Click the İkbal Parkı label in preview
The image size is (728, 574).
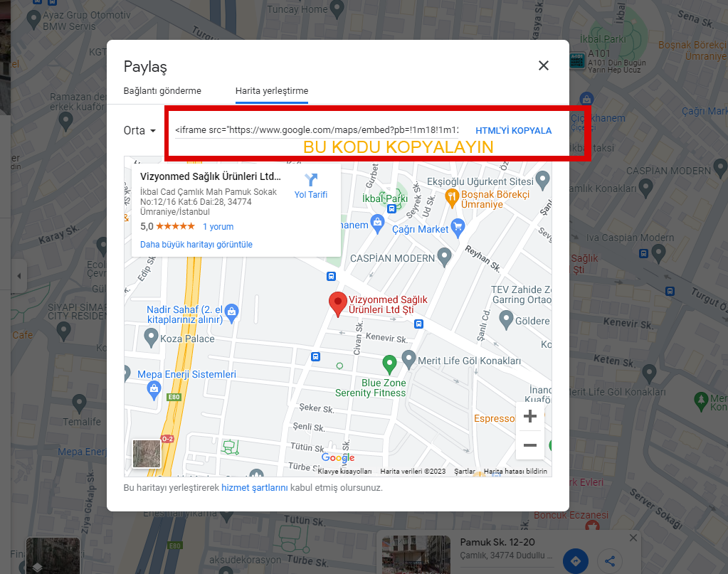click(385, 198)
